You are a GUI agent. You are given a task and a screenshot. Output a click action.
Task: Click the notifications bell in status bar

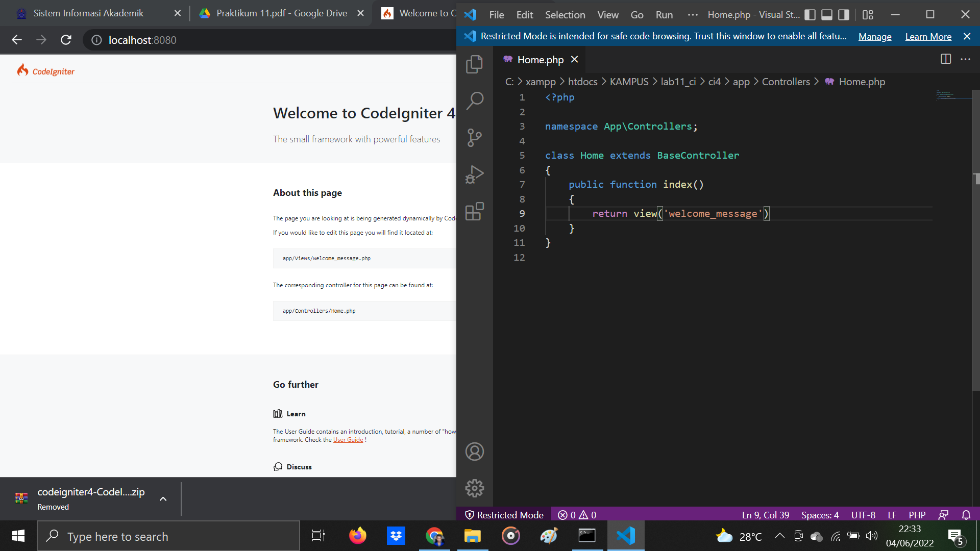(966, 515)
